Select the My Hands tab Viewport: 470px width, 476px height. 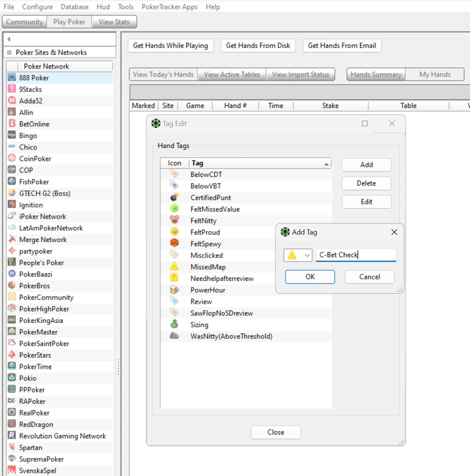tap(435, 74)
